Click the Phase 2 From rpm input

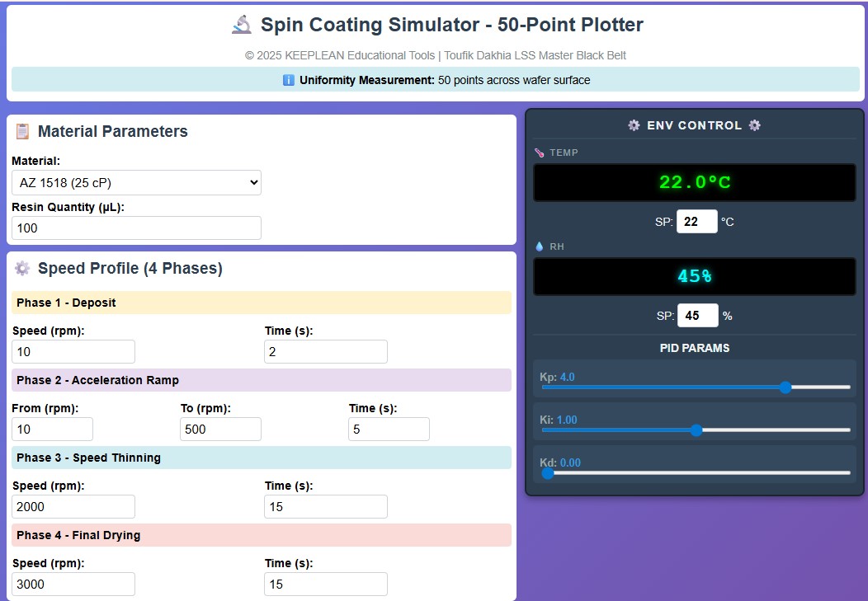[52, 429]
